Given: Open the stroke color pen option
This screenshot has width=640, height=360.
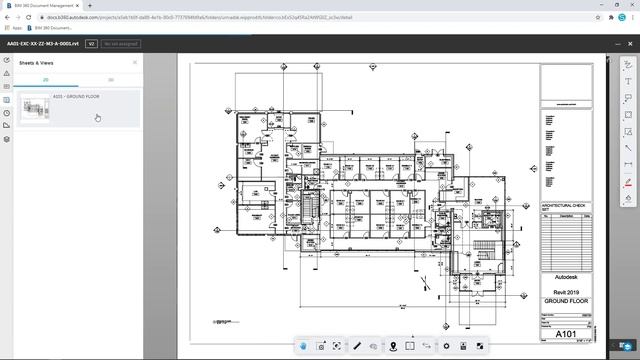Looking at the screenshot, I should coord(628,182).
